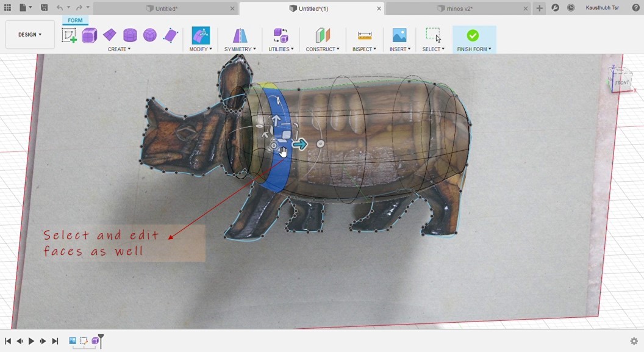This screenshot has width=644, height=352.
Task: Select the sketch feature in timeline
Action: 84,340
